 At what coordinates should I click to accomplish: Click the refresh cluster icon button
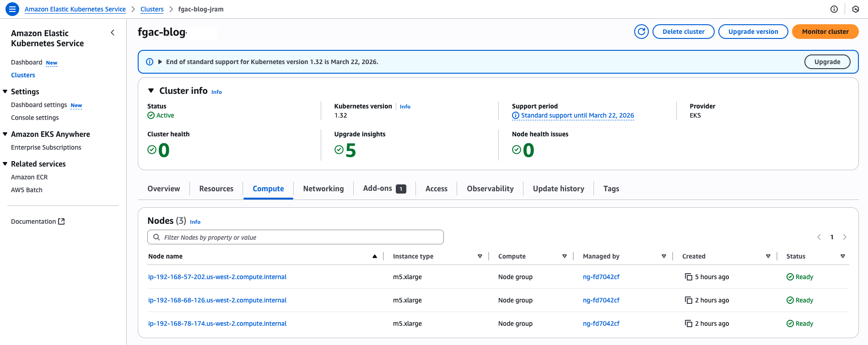[641, 32]
